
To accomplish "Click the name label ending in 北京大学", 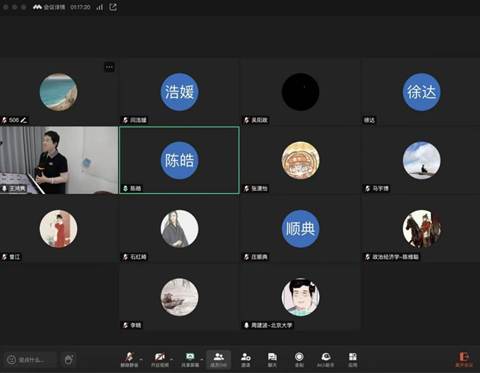I will tap(272, 325).
